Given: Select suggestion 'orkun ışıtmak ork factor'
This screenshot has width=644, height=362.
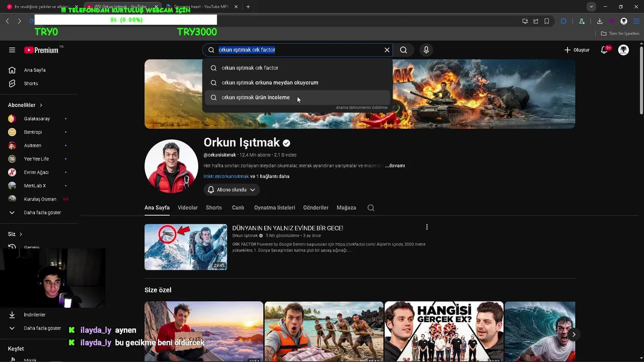Looking at the screenshot, I should (x=297, y=68).
